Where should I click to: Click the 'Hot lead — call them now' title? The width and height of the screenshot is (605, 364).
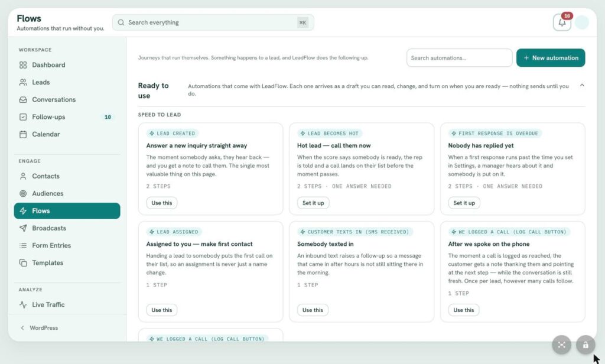334,145
